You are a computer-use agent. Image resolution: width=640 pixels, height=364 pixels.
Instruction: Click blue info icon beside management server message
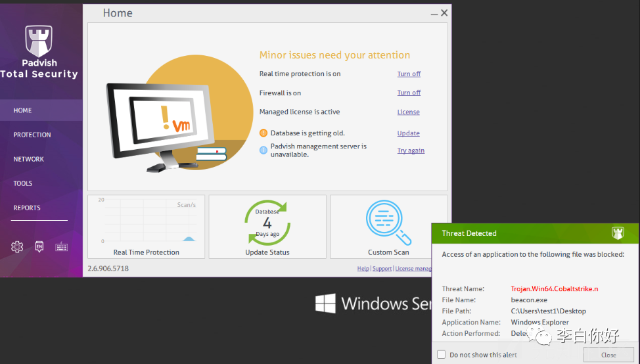click(x=263, y=150)
